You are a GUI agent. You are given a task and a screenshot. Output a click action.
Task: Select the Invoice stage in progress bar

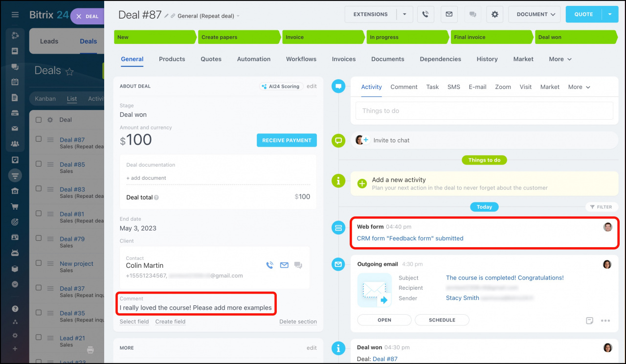(324, 37)
